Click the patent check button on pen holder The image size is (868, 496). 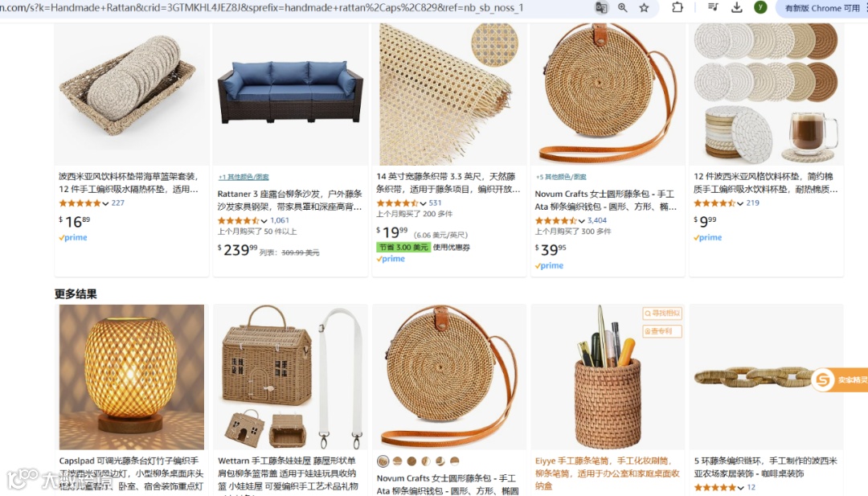pos(662,331)
